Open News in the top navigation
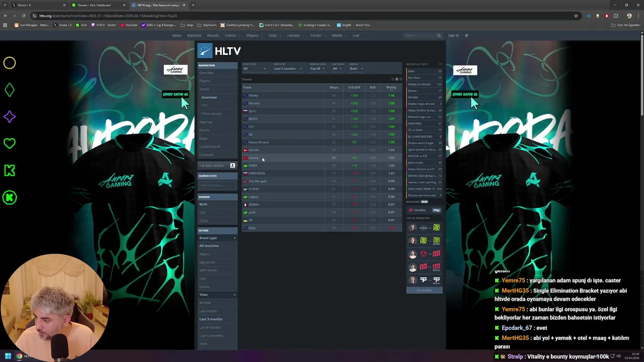Image resolution: width=644 pixels, height=362 pixels. coord(177,35)
